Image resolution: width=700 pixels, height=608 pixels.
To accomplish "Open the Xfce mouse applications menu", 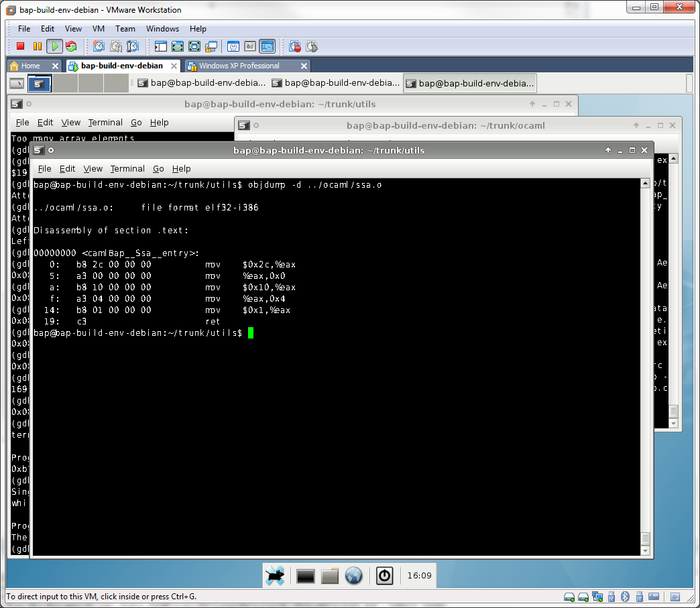I will click(x=275, y=576).
